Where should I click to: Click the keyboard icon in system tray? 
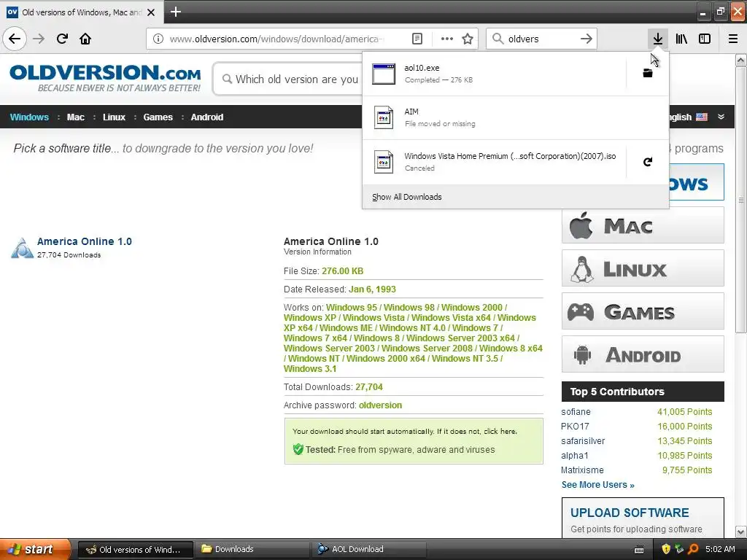(x=639, y=550)
